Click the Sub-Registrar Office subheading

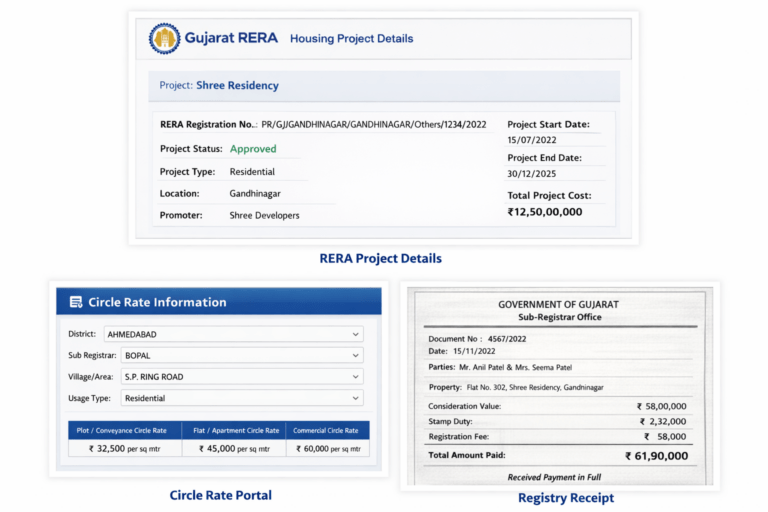pyautogui.click(x=560, y=317)
